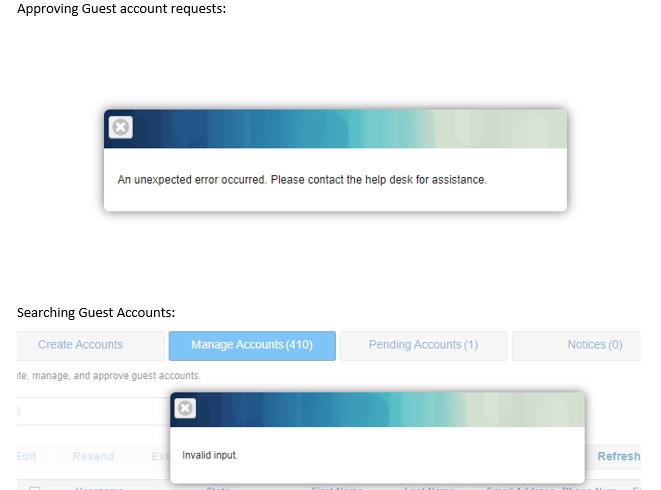The image size is (661, 490).
Task: Refresh the guest accounts list
Action: click(618, 456)
